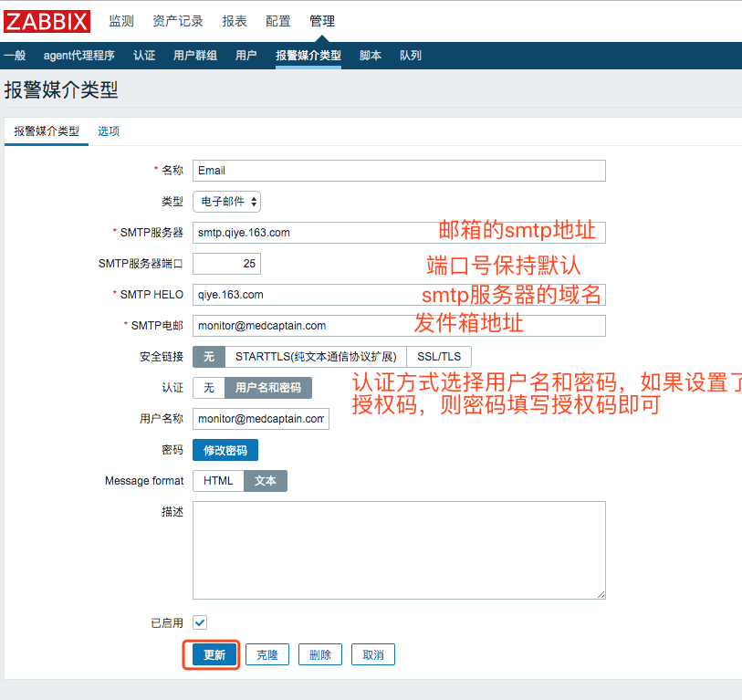Go to 报警媒介类型 submenu in navigation bar

(308, 56)
